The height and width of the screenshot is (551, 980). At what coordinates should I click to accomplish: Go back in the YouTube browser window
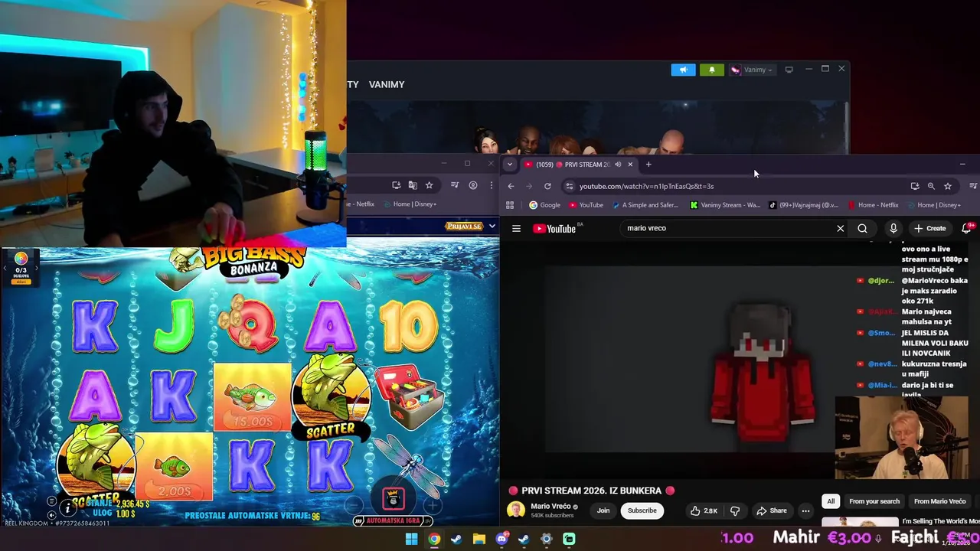pos(511,186)
